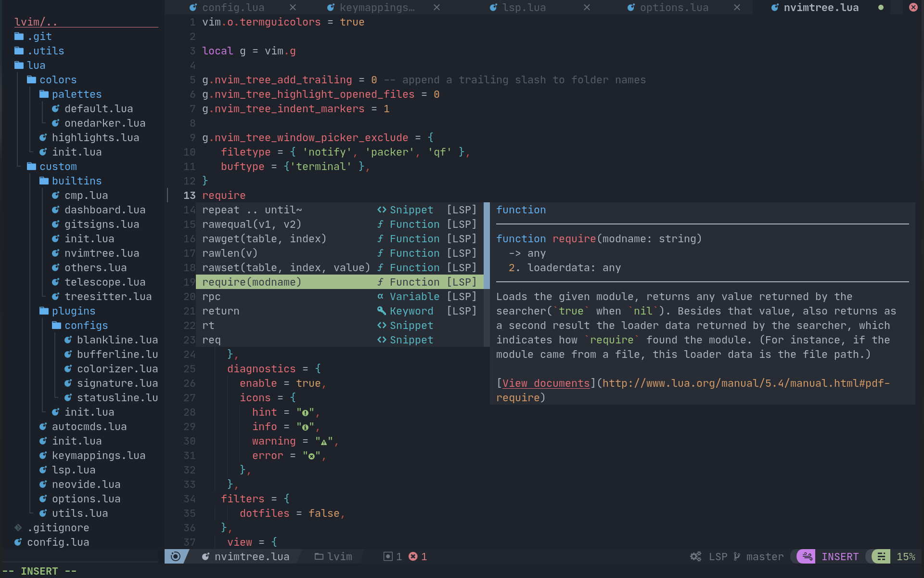Click the red error count icon
Image resolution: width=924 pixels, height=578 pixels.
point(413,557)
